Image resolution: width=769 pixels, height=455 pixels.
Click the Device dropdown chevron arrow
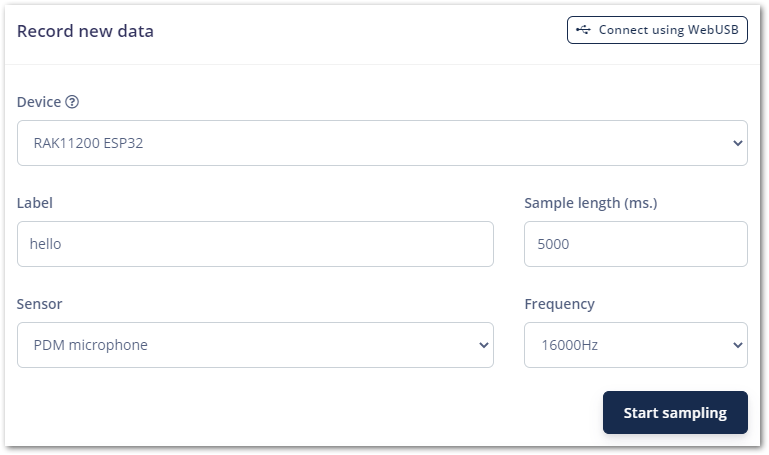click(738, 143)
